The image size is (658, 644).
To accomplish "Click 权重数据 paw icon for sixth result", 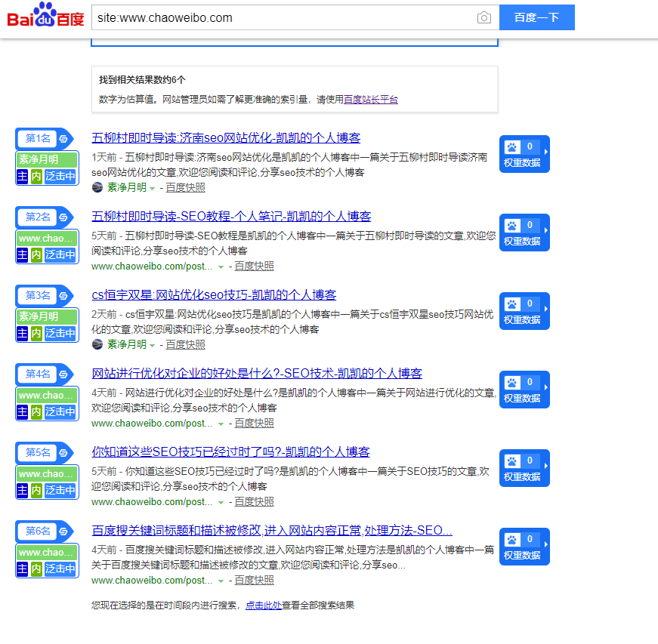I will click(512, 539).
